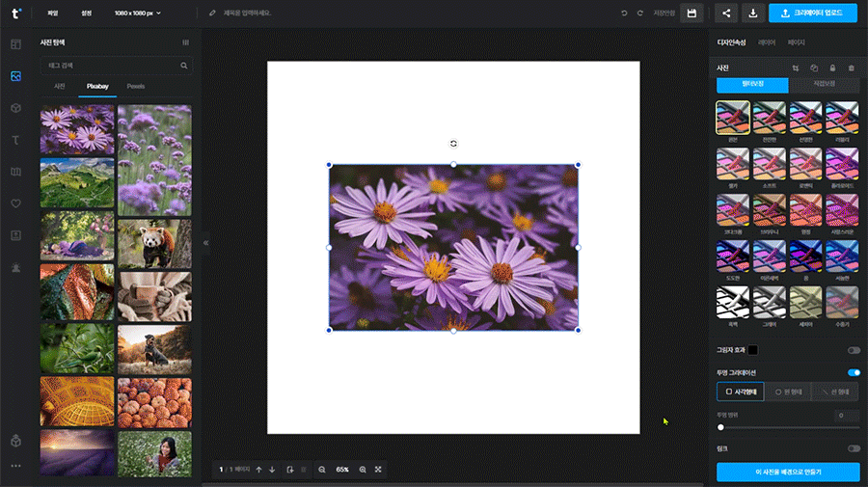The image size is (868, 487).
Task: Turn off the 투명 그라데이션 toggle
Action: [854, 372]
